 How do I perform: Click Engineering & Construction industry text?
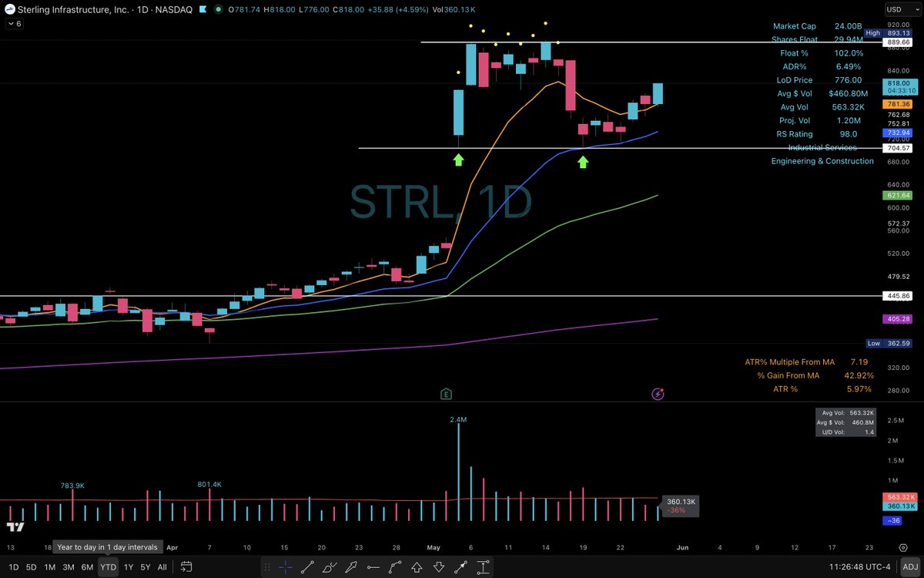click(822, 161)
